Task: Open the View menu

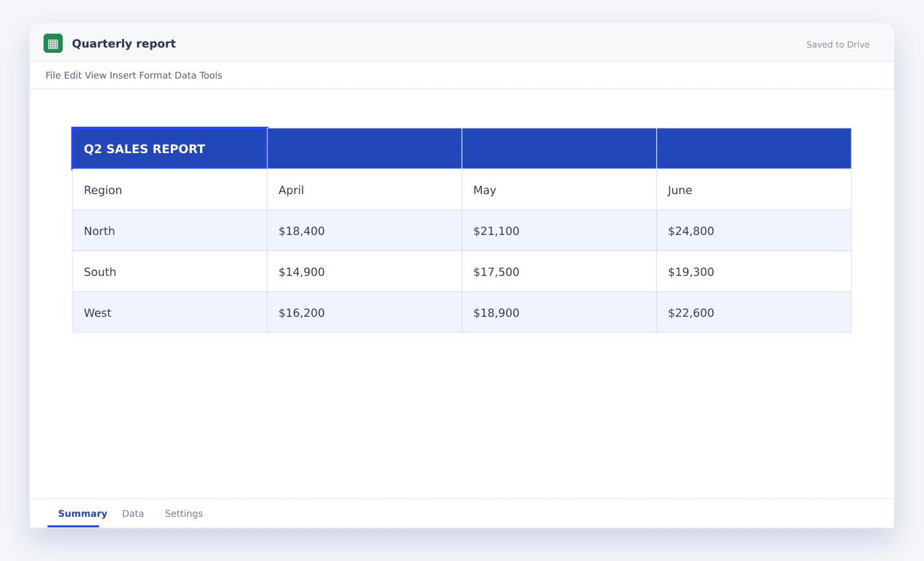Action: pyautogui.click(x=95, y=75)
